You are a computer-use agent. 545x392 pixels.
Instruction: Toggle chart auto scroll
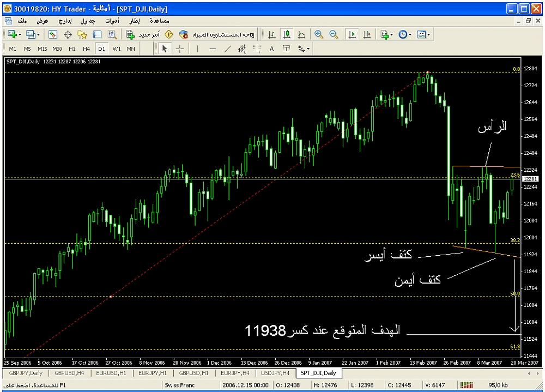pyautogui.click(x=352, y=34)
